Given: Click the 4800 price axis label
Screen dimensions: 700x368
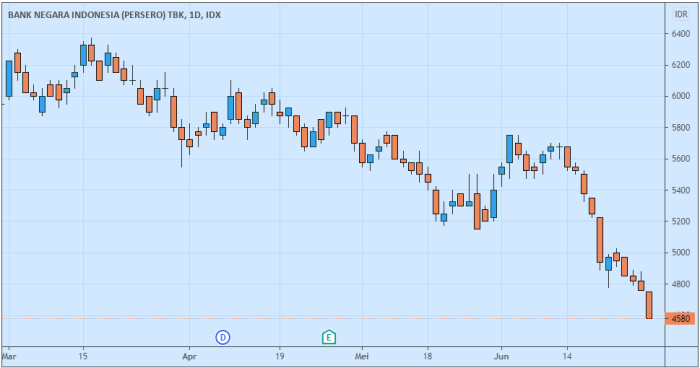Looking at the screenshot, I should [x=680, y=284].
